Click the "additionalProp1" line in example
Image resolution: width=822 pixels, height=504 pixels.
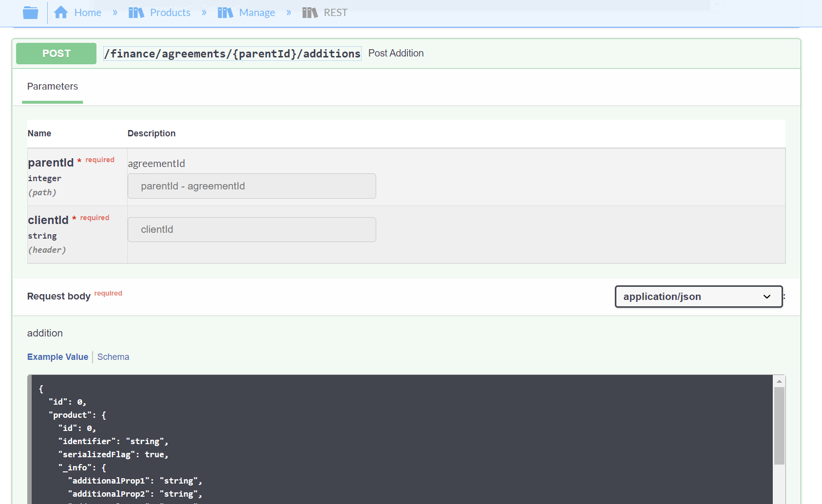coord(135,481)
